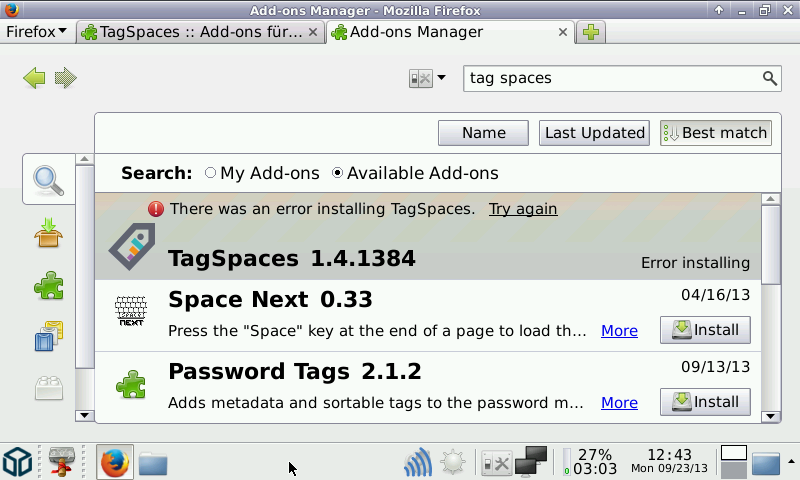Open the Firefox application menu
This screenshot has height=480, width=800.
(36, 32)
